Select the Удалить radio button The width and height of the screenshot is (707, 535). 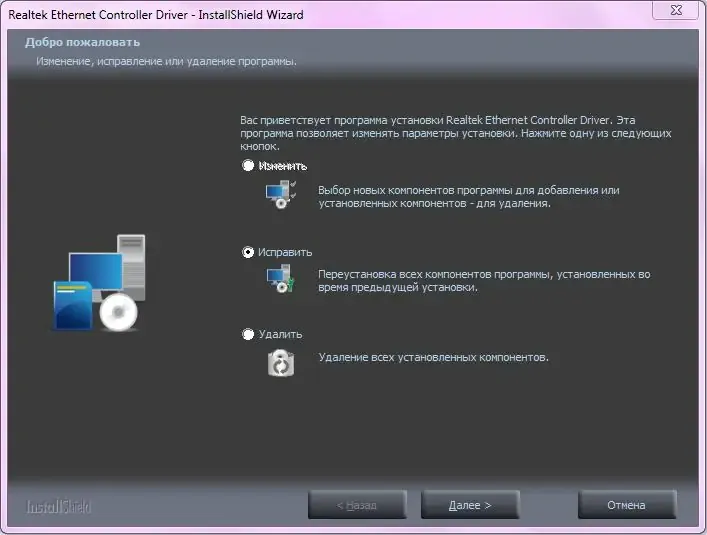coord(248,334)
